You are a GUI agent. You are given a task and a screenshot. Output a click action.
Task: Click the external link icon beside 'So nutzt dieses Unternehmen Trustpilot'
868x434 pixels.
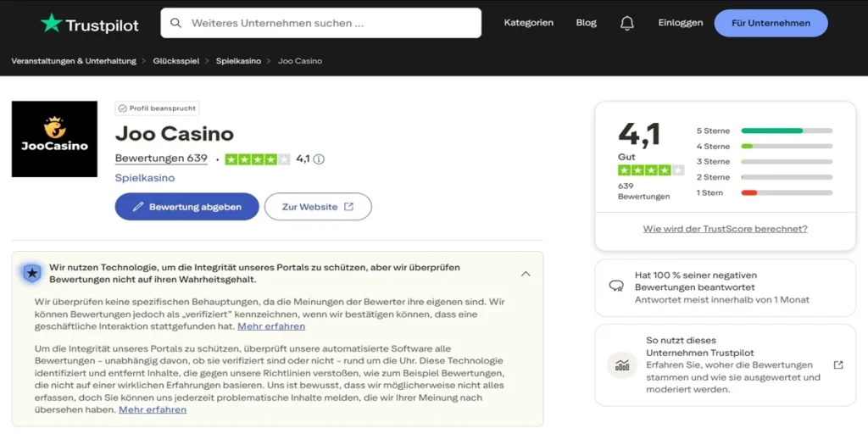coord(838,364)
